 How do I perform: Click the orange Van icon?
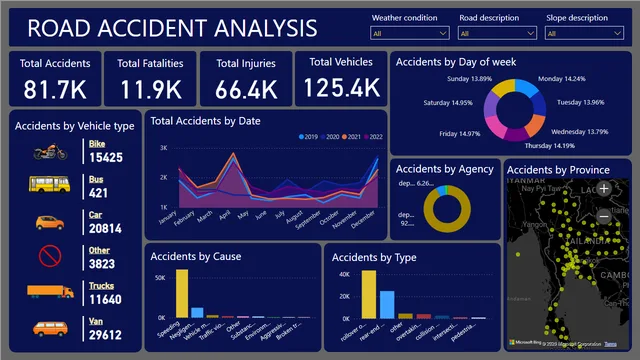coord(50,329)
